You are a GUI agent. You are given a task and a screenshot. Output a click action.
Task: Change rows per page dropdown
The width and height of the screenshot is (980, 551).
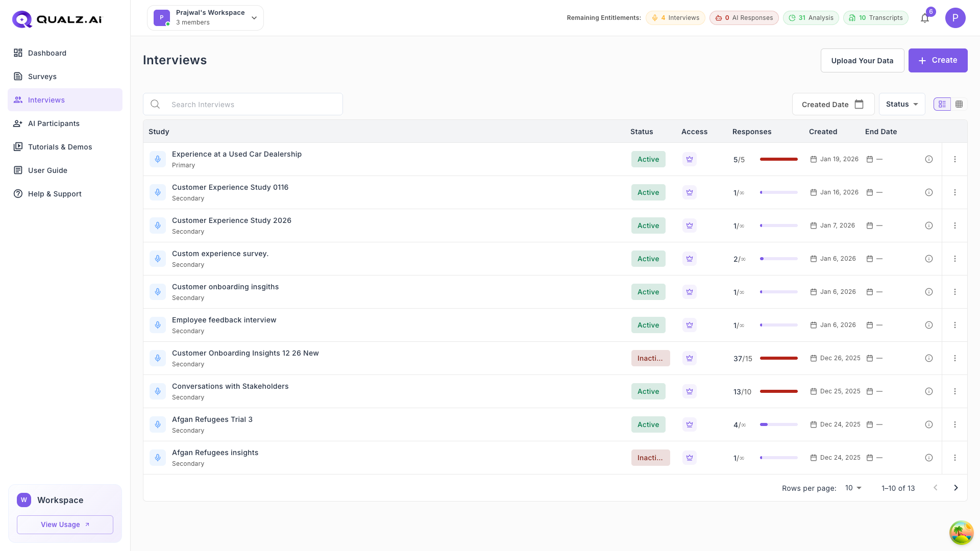click(x=853, y=488)
